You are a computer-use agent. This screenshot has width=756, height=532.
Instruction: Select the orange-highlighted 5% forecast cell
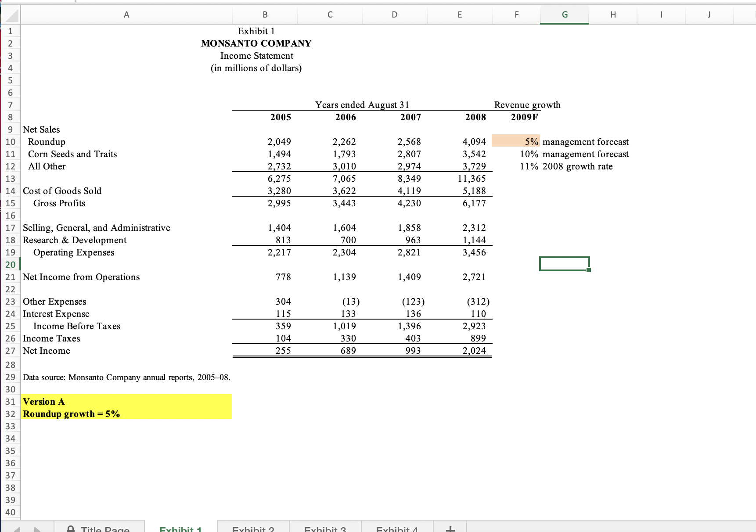coord(516,141)
